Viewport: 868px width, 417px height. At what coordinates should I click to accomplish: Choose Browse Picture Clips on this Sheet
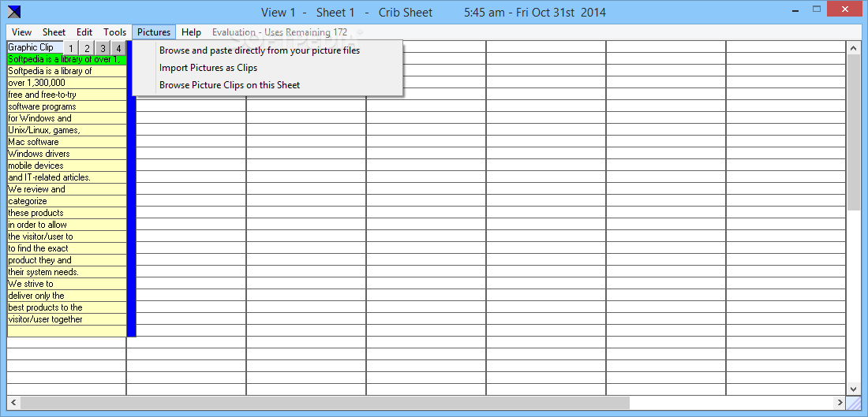268,84
